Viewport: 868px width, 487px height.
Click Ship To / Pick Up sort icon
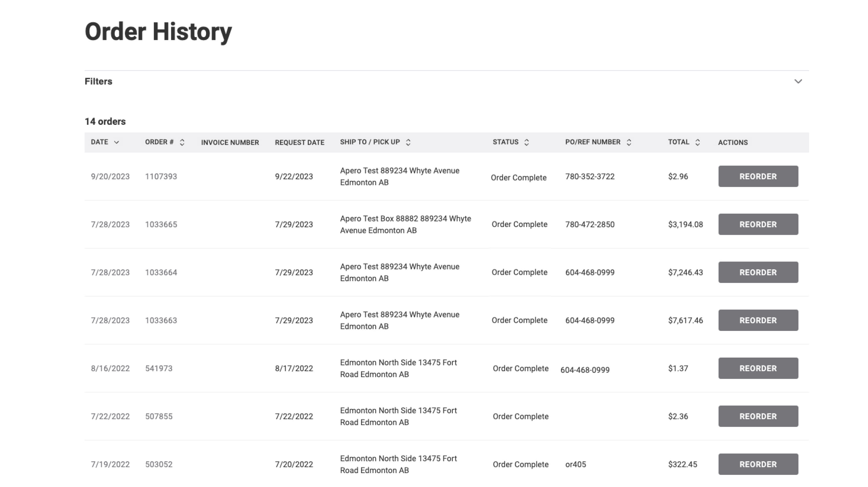point(408,142)
